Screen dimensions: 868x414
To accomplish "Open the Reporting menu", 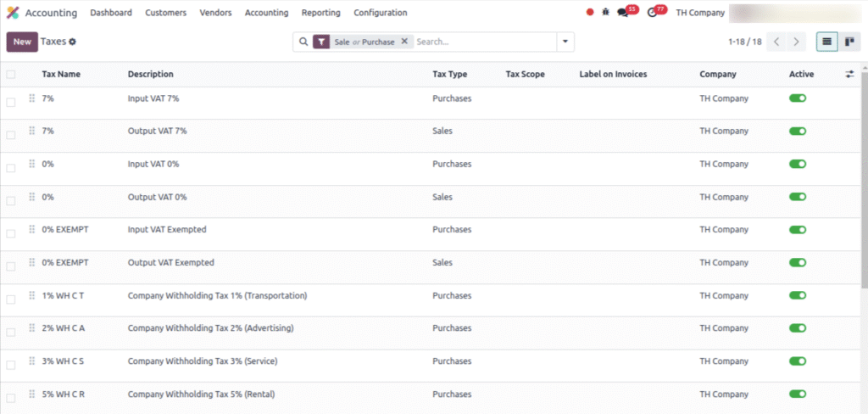I will [x=320, y=13].
